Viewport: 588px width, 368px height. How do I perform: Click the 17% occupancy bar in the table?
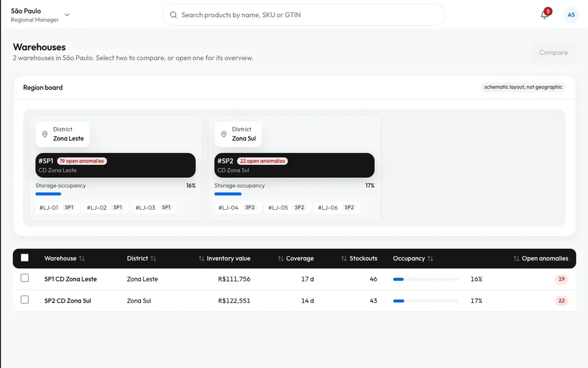(426, 301)
